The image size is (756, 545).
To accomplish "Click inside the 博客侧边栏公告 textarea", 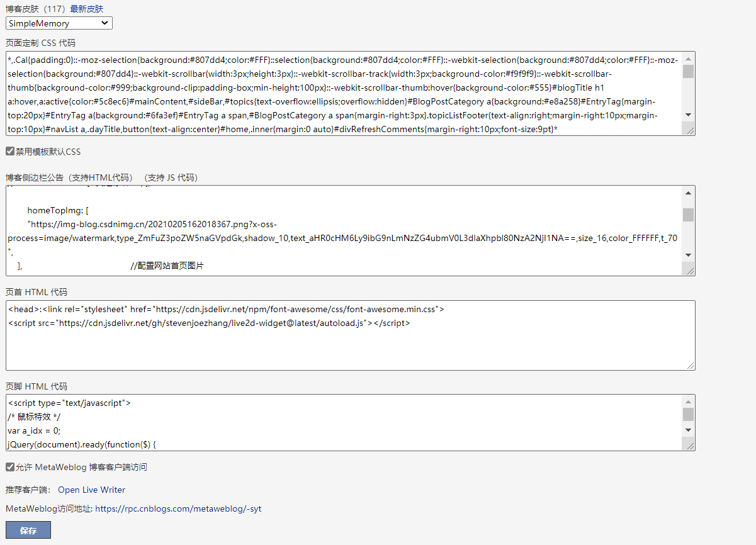I will (344, 230).
